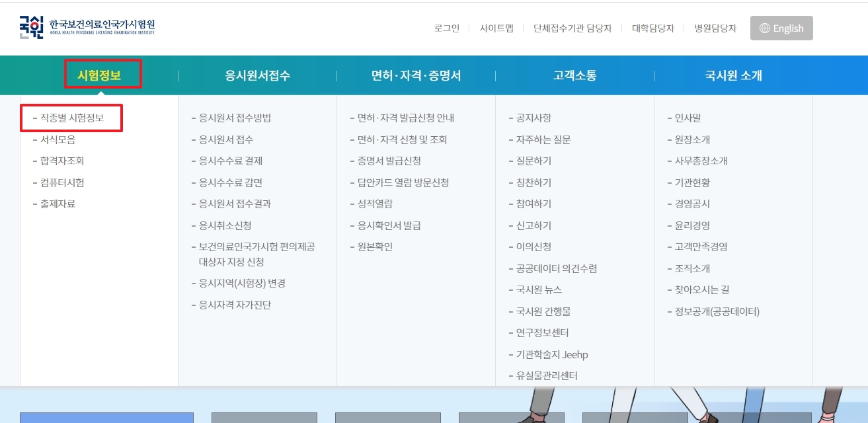Image resolution: width=868 pixels, height=423 pixels.
Task: Open the 면허·자격·증명서 menu
Action: [x=417, y=75]
